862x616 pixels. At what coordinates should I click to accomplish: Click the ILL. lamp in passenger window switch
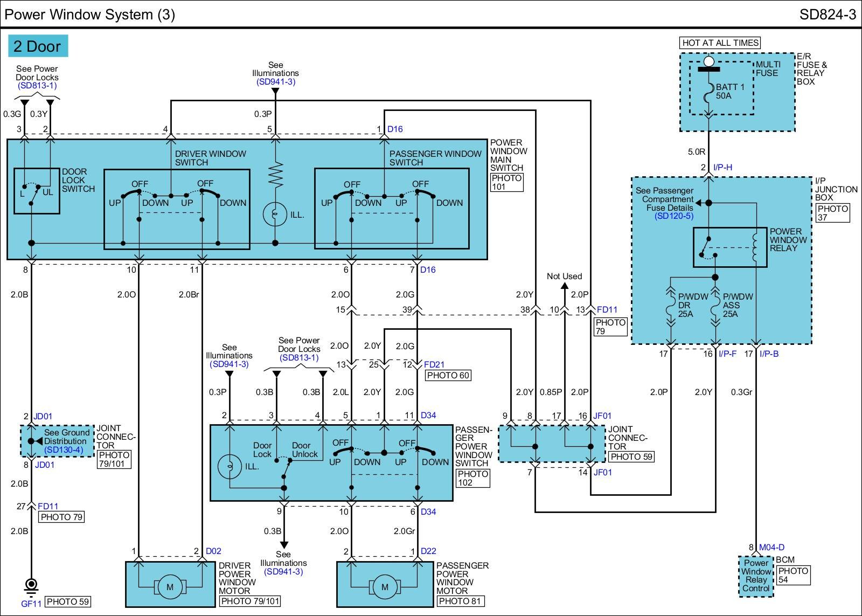(230, 466)
